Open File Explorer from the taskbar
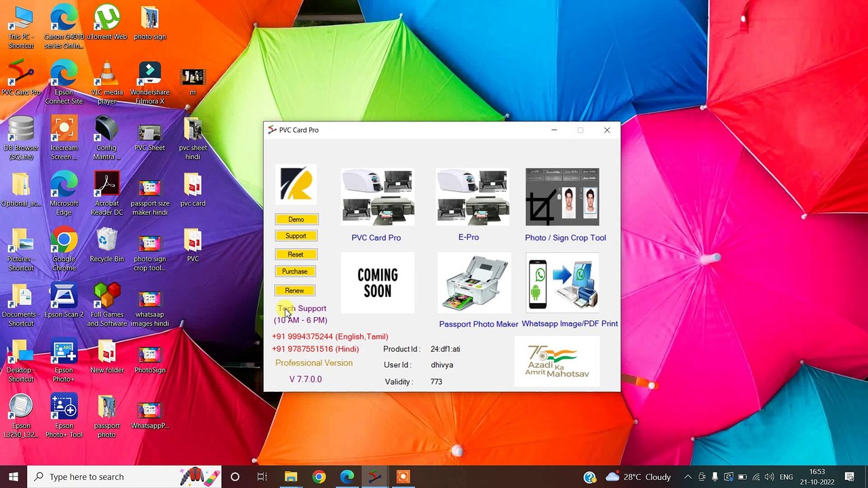 (291, 477)
